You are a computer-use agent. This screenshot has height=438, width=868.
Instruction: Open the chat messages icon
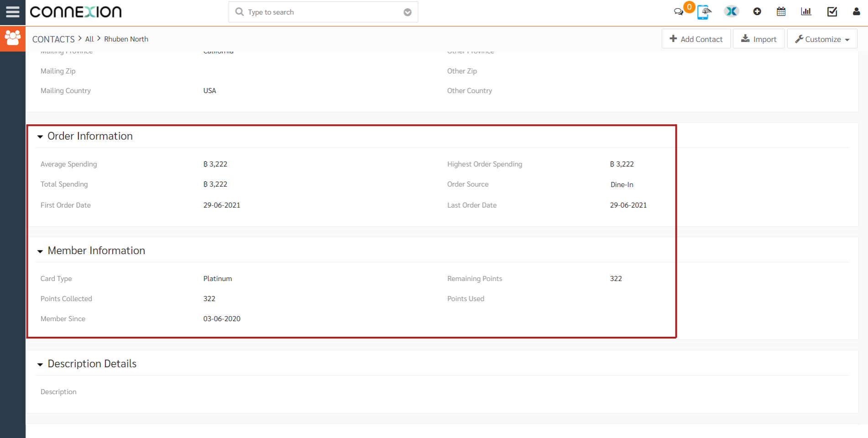[x=679, y=12]
